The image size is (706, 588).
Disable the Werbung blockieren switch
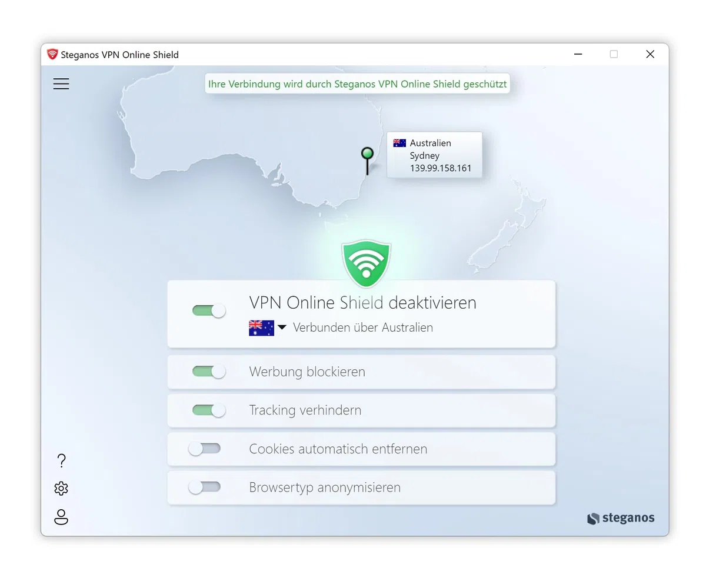tap(209, 372)
